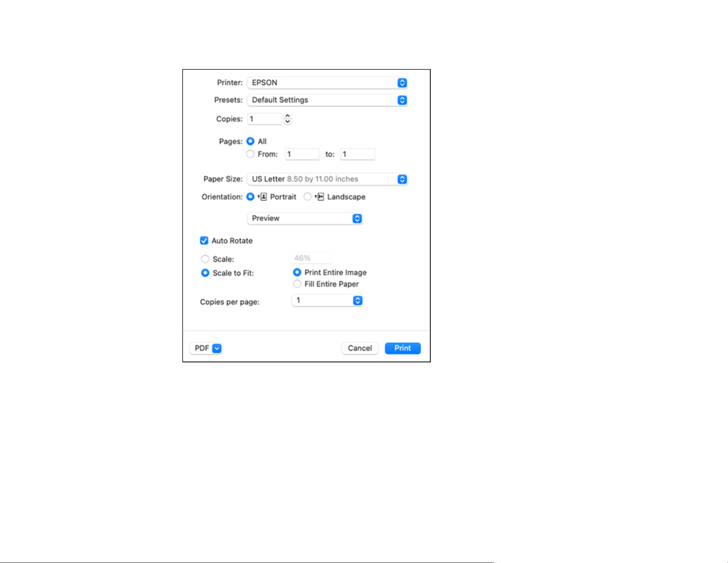Click the From page number field
This screenshot has height=563, width=728.
point(302,154)
